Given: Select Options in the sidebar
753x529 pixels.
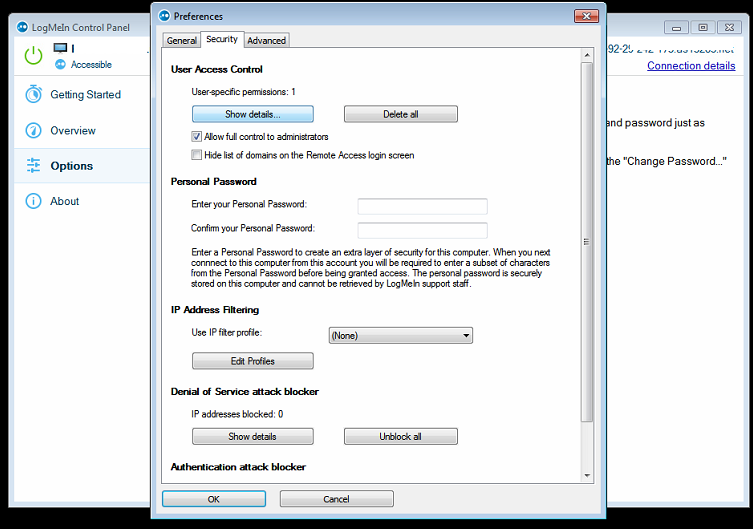Looking at the screenshot, I should coord(82,166).
